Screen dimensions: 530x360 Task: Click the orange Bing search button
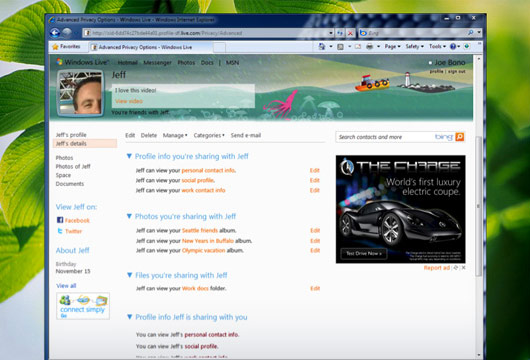[x=460, y=137]
